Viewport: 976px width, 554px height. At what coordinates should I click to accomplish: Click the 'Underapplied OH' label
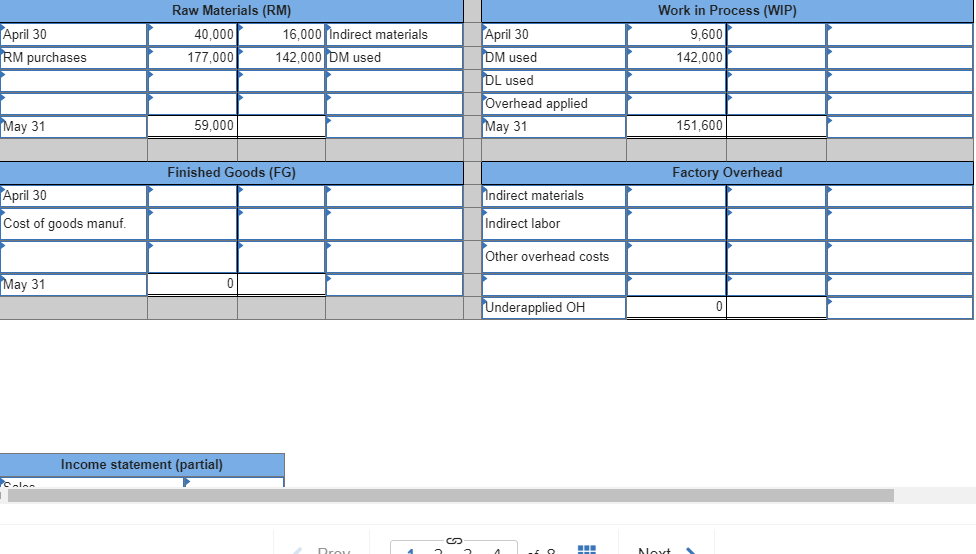click(x=535, y=308)
